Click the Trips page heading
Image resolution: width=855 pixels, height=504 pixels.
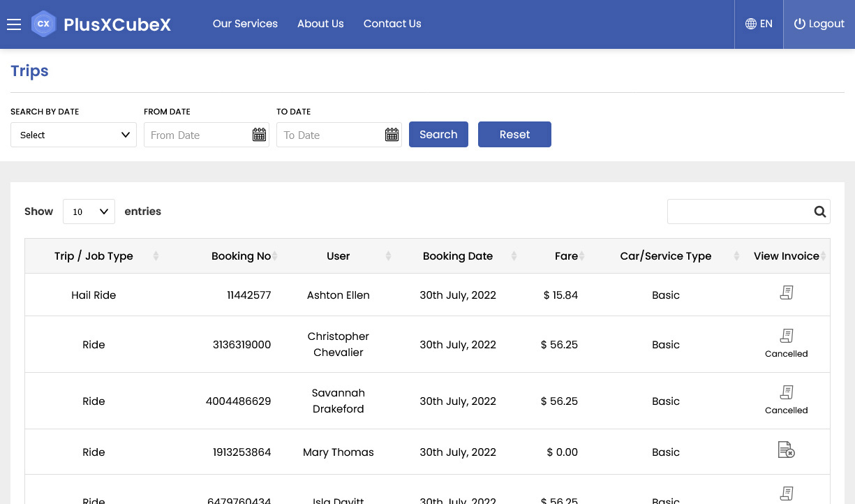[x=29, y=71]
